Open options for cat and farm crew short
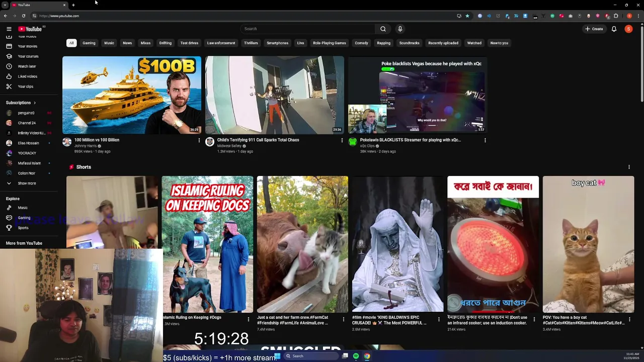The width and height of the screenshot is (644, 362). coord(344,319)
